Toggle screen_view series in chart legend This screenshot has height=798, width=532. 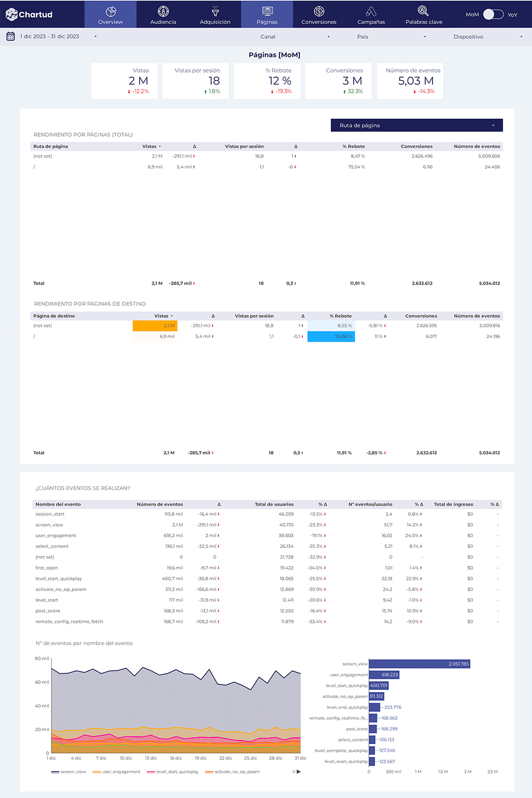tap(69, 772)
